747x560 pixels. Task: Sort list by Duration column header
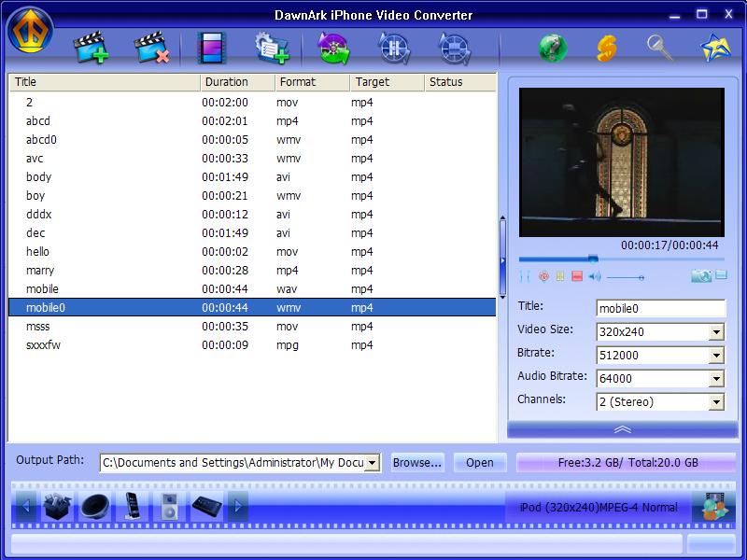coord(238,82)
